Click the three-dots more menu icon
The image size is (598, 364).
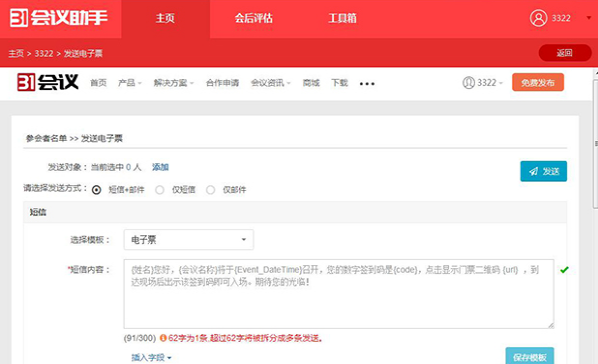pos(367,84)
